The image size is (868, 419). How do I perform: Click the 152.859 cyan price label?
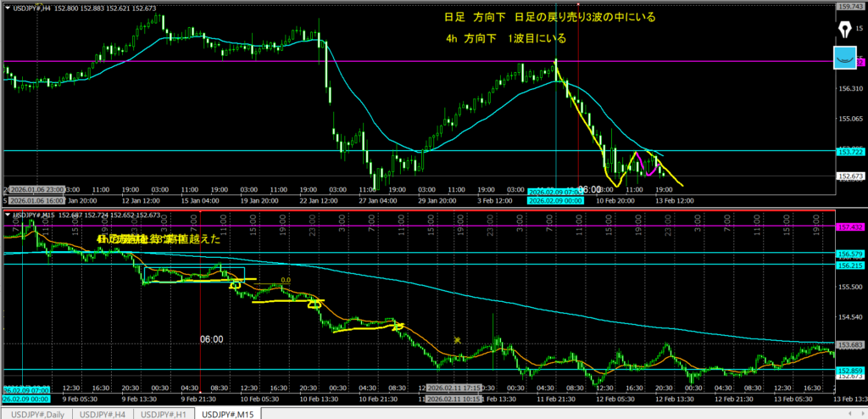click(x=849, y=372)
